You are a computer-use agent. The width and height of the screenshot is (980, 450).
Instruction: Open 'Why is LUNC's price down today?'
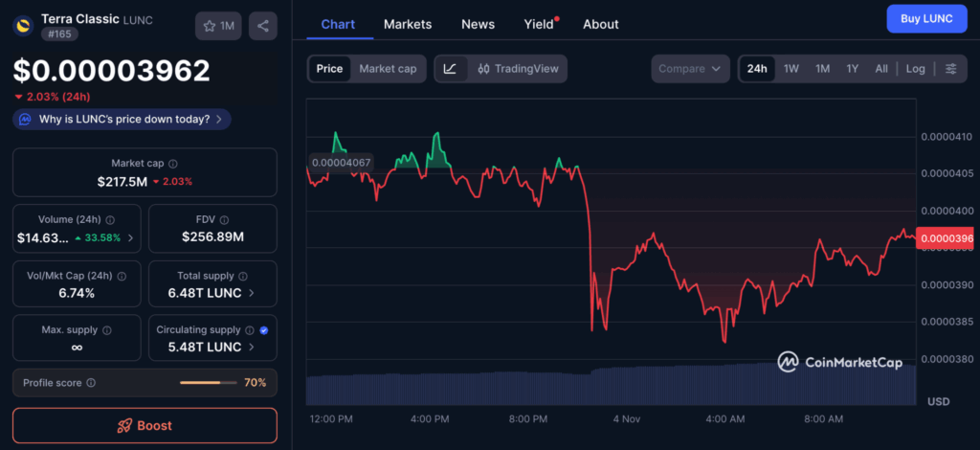122,120
